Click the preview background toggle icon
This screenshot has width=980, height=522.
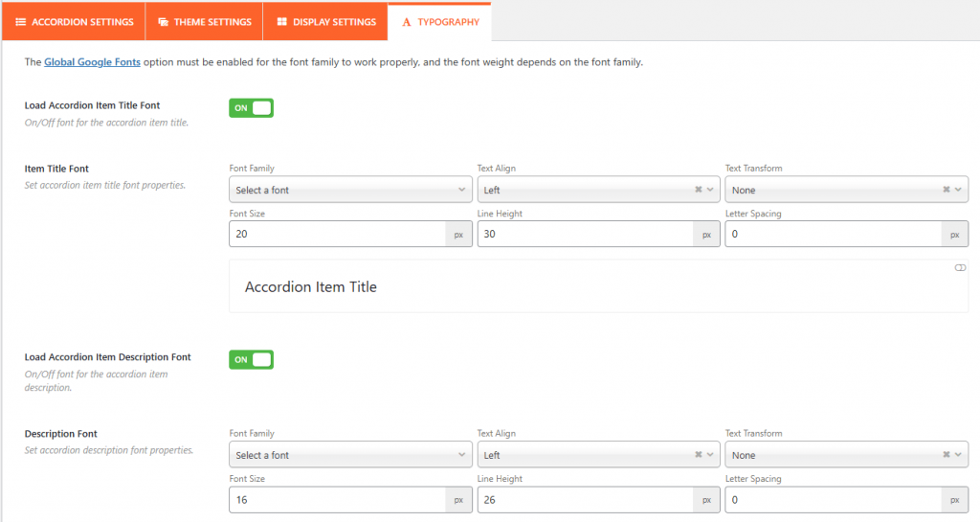click(960, 268)
